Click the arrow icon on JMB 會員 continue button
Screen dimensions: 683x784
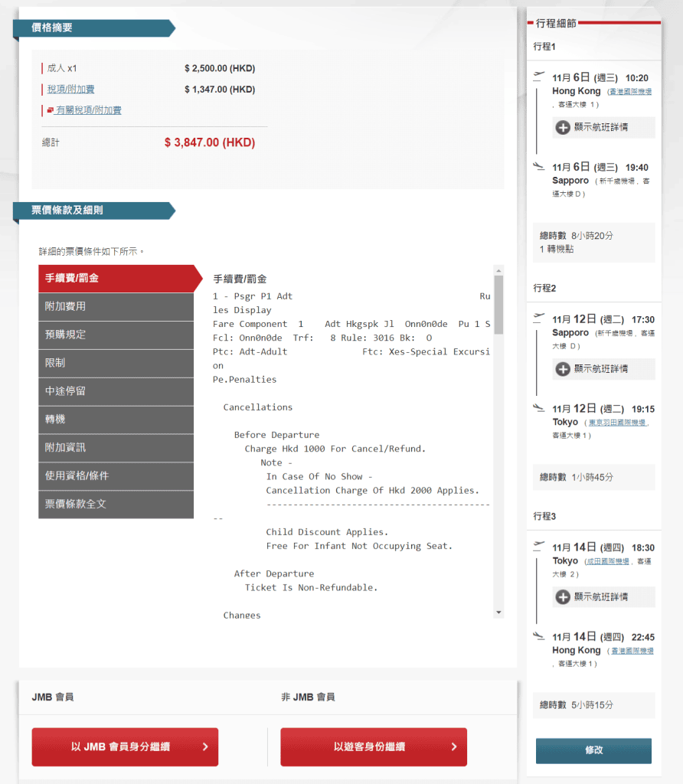tap(205, 747)
